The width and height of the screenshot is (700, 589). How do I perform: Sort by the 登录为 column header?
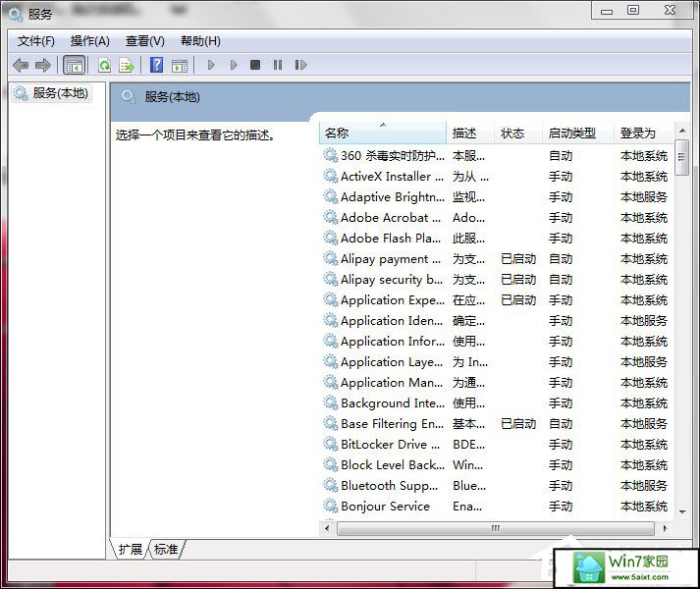coord(644,134)
